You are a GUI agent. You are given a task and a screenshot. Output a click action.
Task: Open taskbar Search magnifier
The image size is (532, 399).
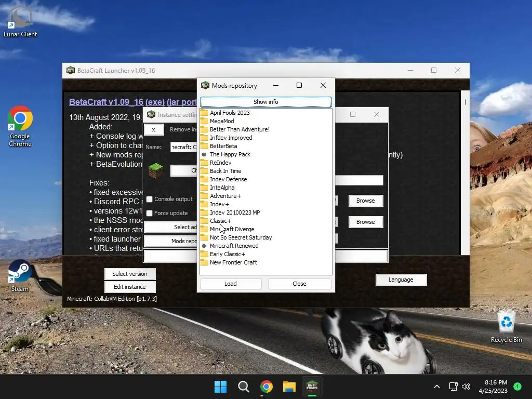tap(243, 387)
